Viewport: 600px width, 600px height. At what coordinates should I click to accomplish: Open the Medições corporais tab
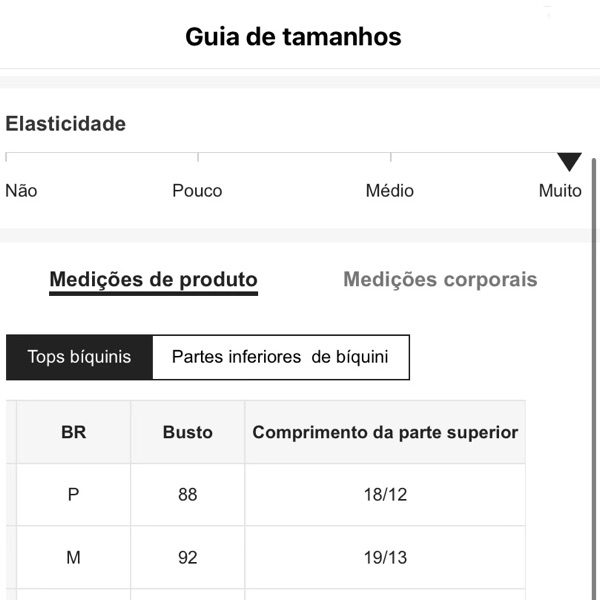pyautogui.click(x=440, y=280)
